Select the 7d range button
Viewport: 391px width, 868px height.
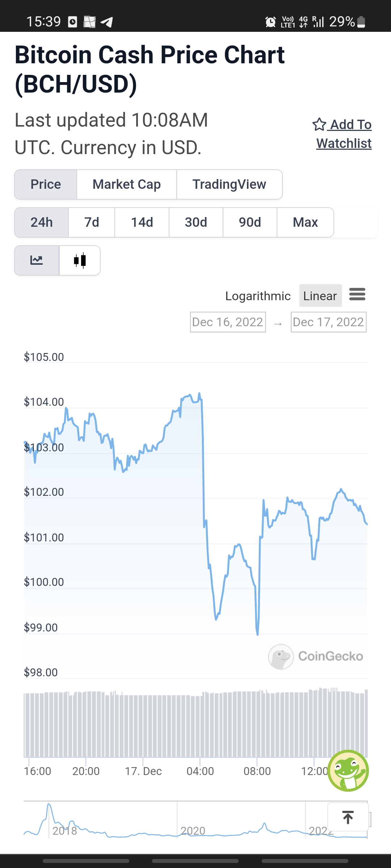pos(92,222)
